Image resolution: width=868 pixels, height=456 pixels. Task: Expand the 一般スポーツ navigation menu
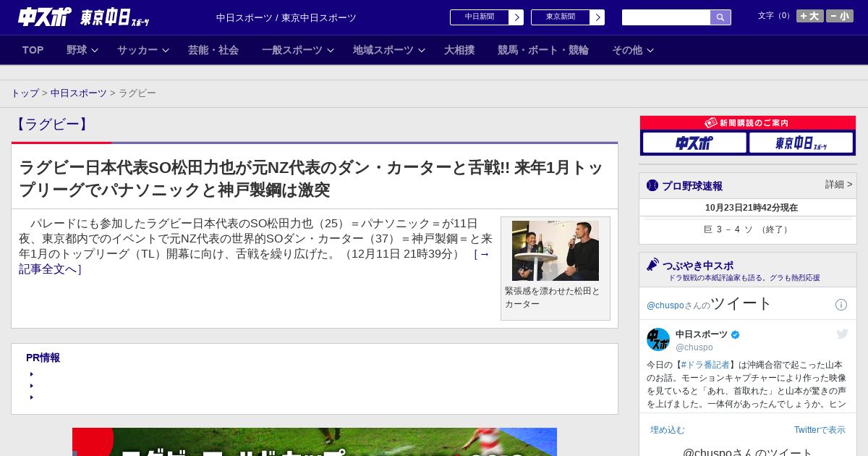tap(297, 50)
